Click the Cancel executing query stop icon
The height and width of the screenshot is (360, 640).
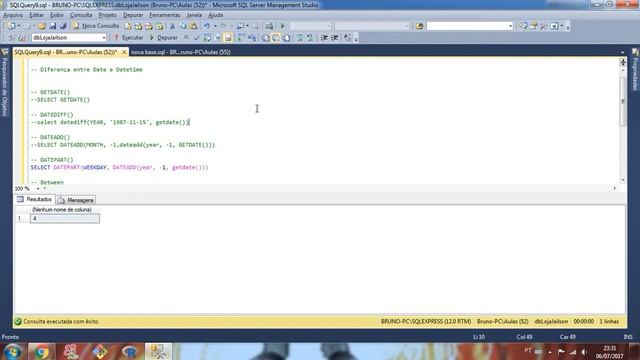tap(186, 38)
